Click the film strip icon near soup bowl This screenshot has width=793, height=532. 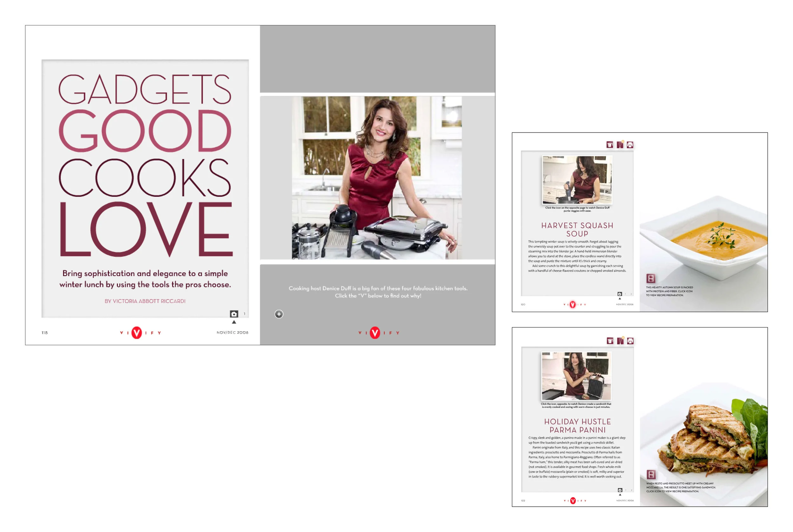651,279
